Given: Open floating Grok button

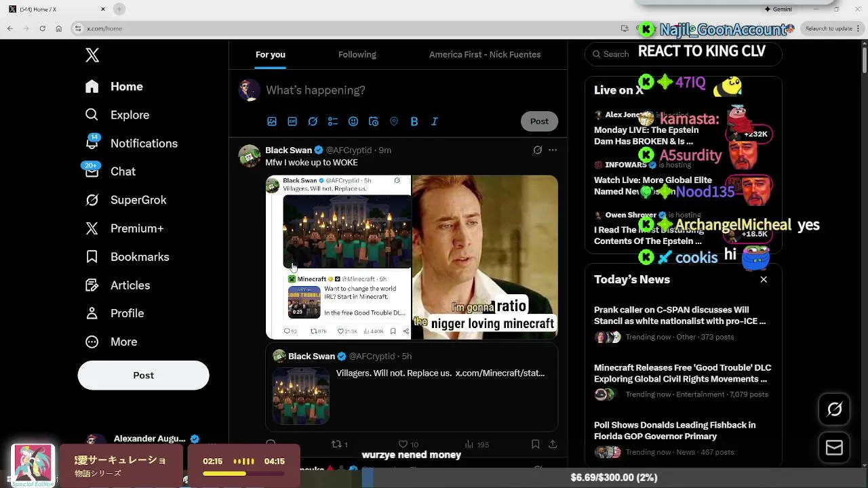Looking at the screenshot, I should (x=834, y=409).
